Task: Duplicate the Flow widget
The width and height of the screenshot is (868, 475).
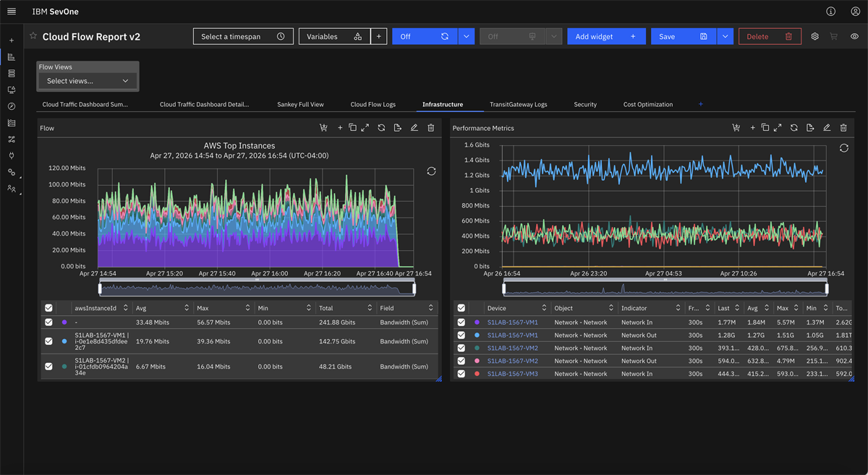Action: [x=352, y=128]
